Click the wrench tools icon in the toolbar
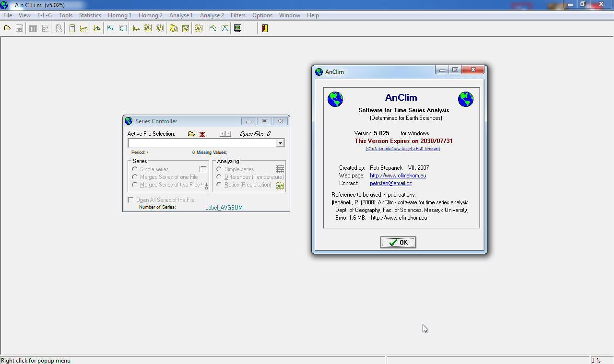The height and width of the screenshot is (364, 614). (x=58, y=28)
